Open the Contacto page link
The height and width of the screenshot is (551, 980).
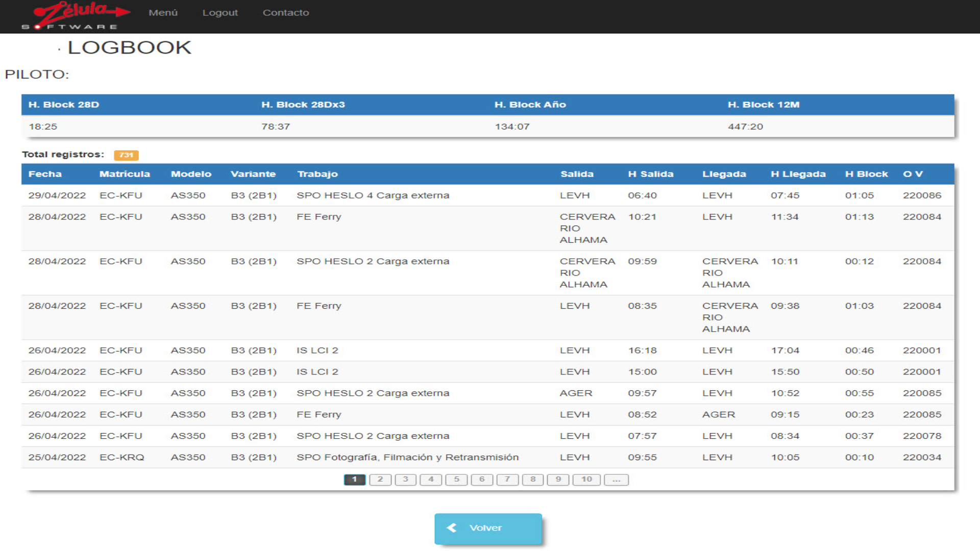tap(286, 13)
